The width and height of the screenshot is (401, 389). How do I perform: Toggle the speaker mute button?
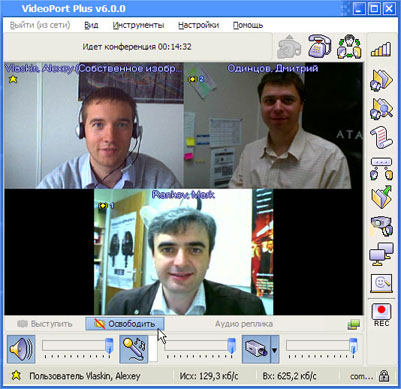(x=21, y=349)
